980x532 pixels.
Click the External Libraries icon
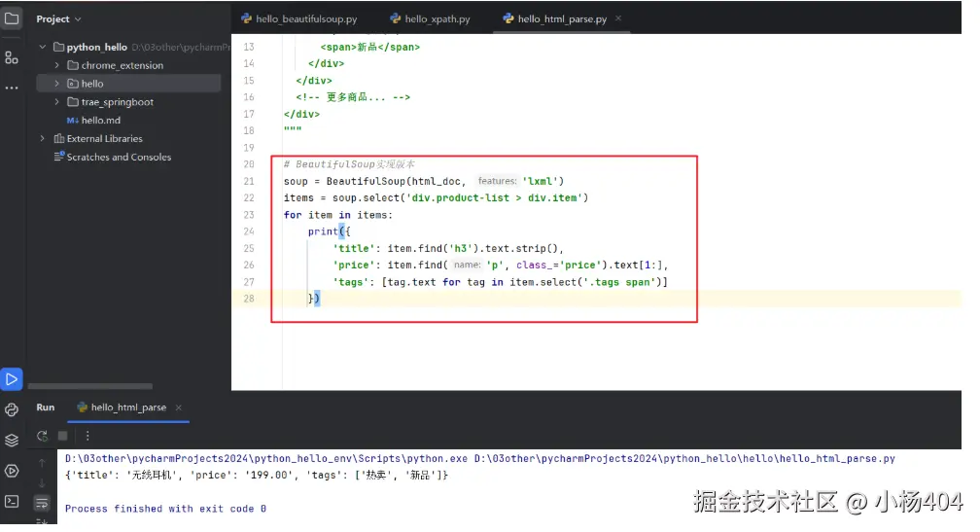click(58, 139)
